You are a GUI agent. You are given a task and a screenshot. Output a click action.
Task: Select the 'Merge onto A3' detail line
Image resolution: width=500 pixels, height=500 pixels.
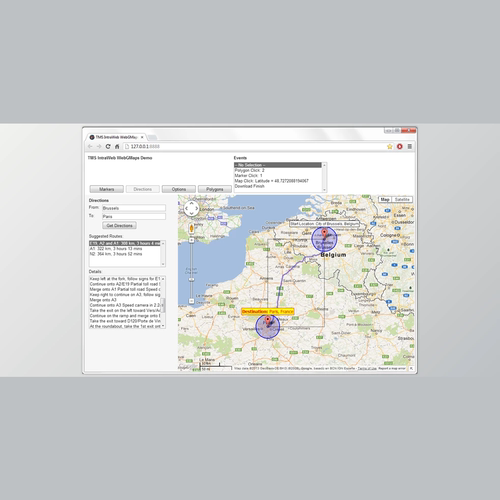pos(125,300)
